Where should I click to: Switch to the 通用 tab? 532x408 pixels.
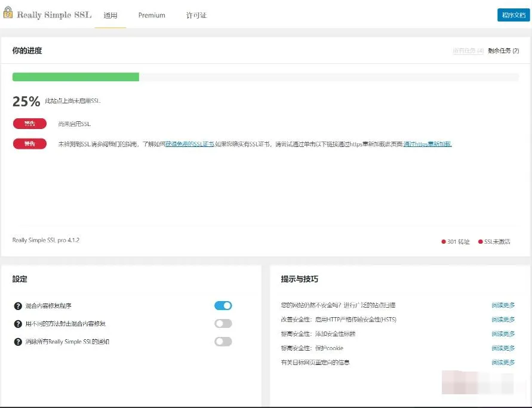(x=110, y=16)
